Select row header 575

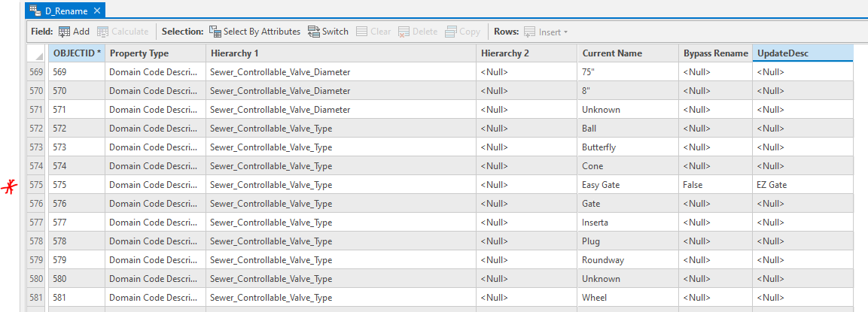click(x=36, y=185)
